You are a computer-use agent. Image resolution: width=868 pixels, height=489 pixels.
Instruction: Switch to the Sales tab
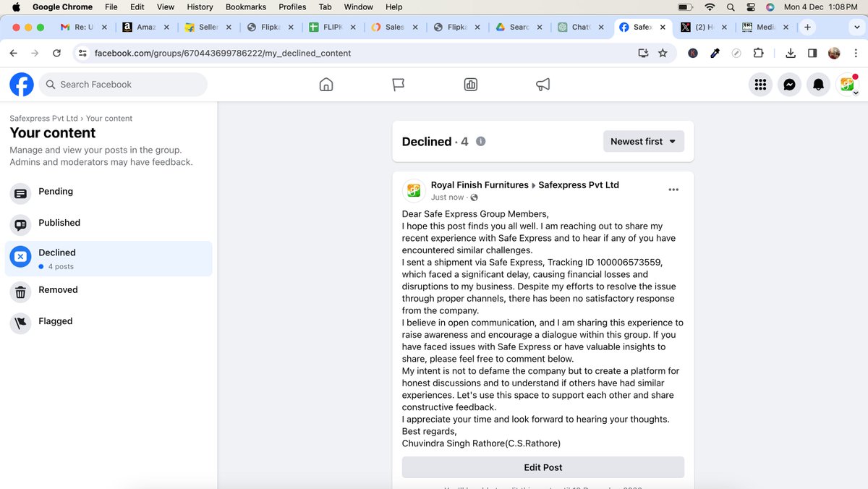pos(395,27)
